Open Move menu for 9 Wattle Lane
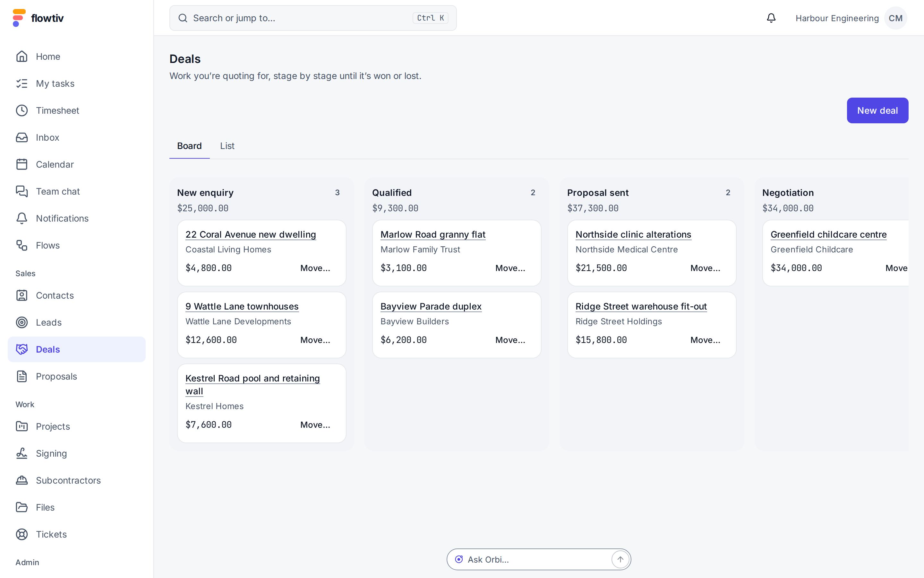924x578 pixels. pyautogui.click(x=315, y=340)
